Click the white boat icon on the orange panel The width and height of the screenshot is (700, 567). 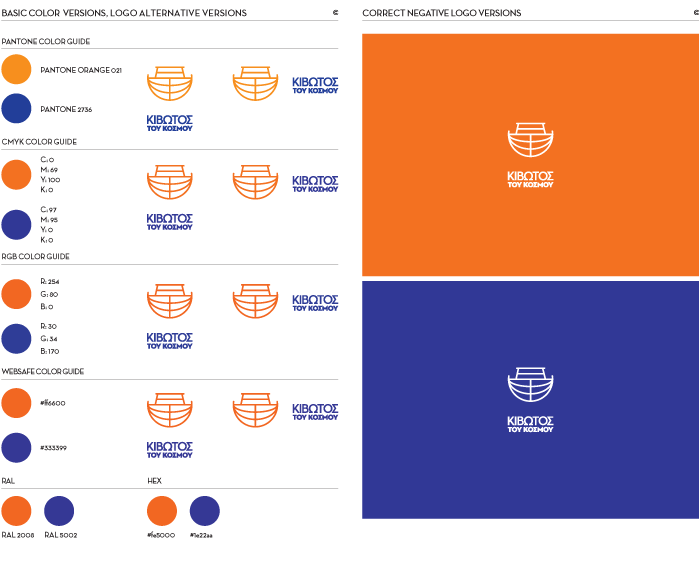[530, 140]
